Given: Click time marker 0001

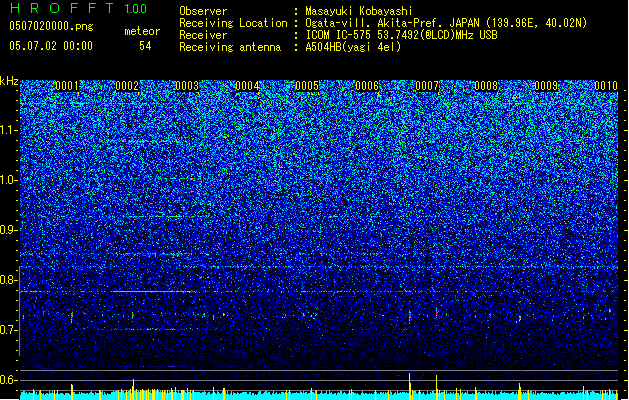Looking at the screenshot, I should pyautogui.click(x=67, y=86).
